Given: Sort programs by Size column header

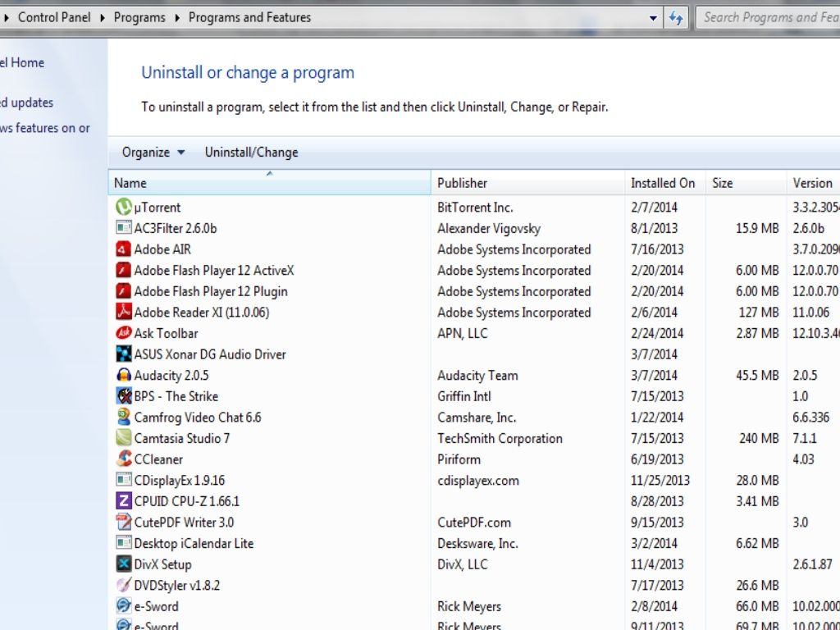Looking at the screenshot, I should [x=723, y=183].
